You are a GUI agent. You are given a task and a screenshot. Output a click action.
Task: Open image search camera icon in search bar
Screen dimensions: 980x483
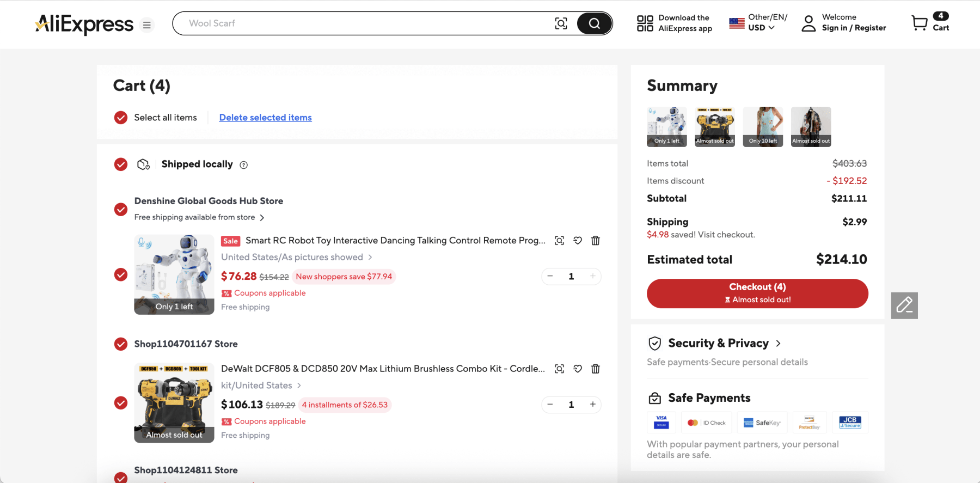(x=561, y=23)
